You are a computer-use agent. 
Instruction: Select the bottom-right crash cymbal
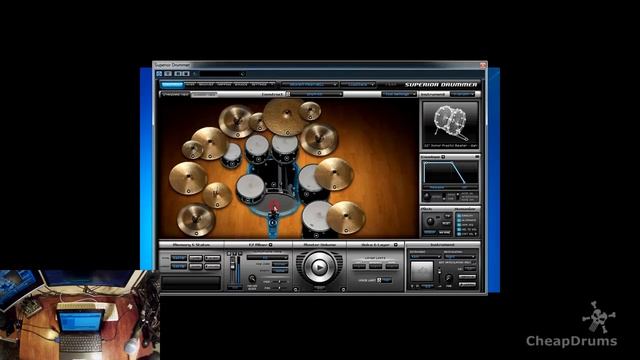click(346, 217)
